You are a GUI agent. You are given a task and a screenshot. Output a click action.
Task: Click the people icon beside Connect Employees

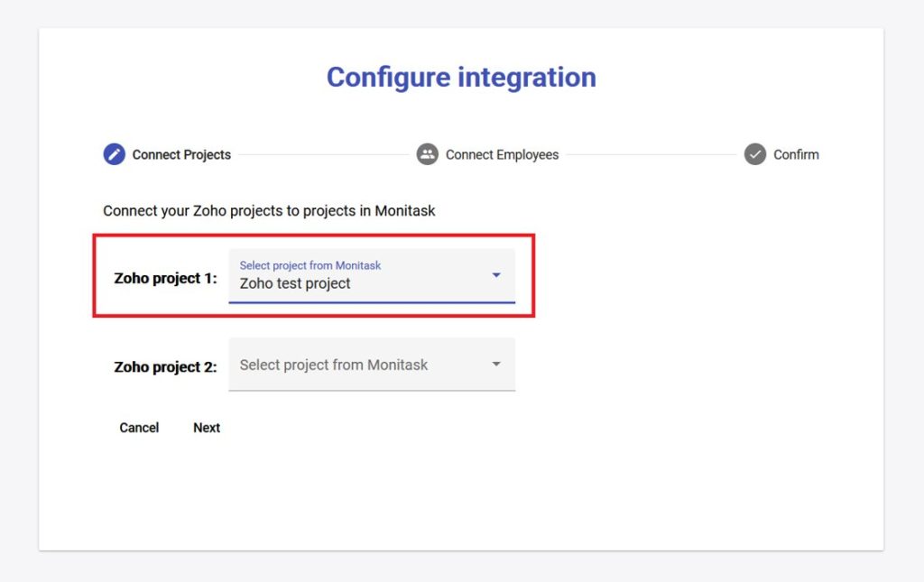tap(427, 154)
